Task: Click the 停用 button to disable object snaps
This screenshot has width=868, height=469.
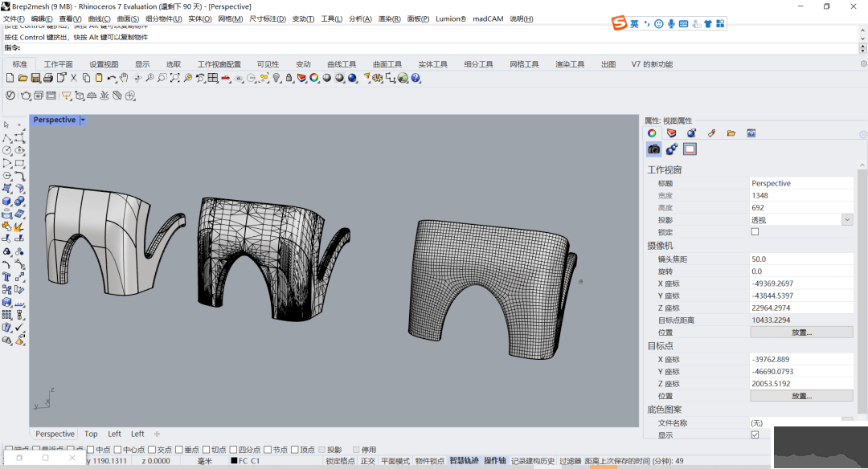Action: [356, 448]
